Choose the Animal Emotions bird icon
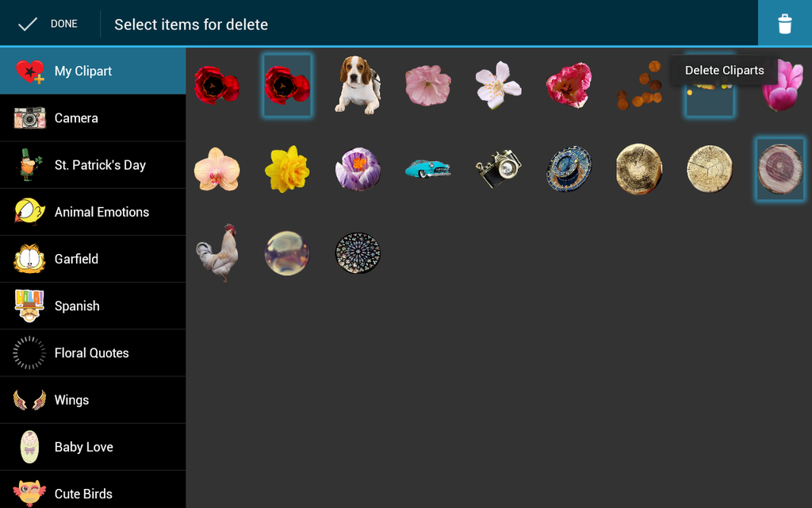This screenshot has height=508, width=812. pyautogui.click(x=29, y=211)
